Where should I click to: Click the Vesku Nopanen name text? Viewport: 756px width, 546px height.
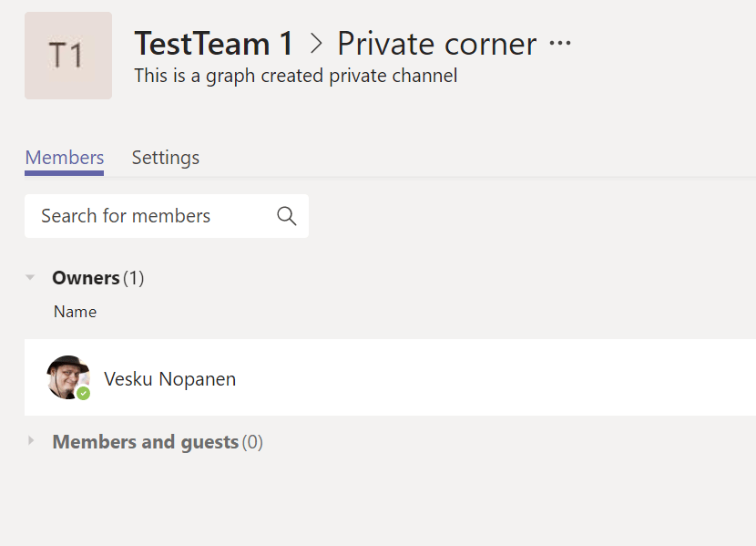click(x=170, y=379)
